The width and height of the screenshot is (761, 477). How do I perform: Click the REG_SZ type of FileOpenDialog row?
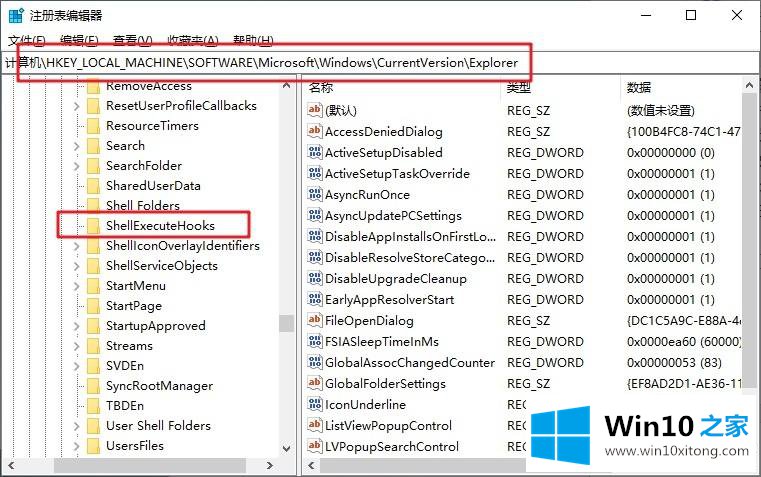[529, 321]
